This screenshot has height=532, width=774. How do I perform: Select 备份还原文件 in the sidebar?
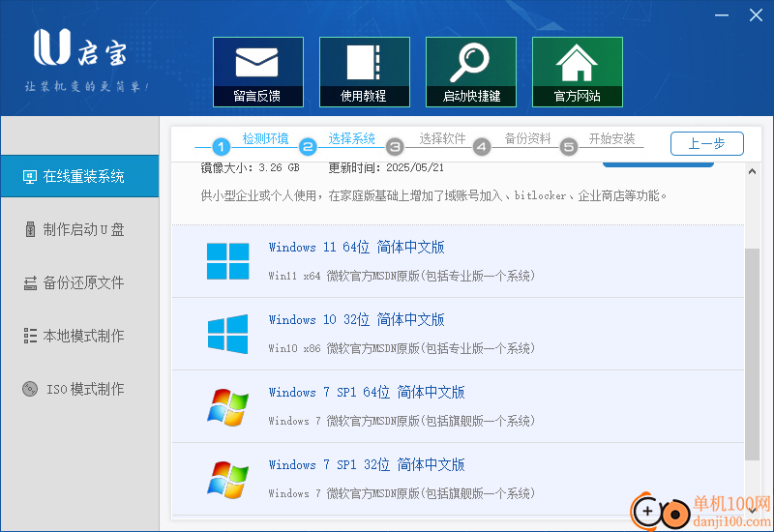(x=79, y=282)
